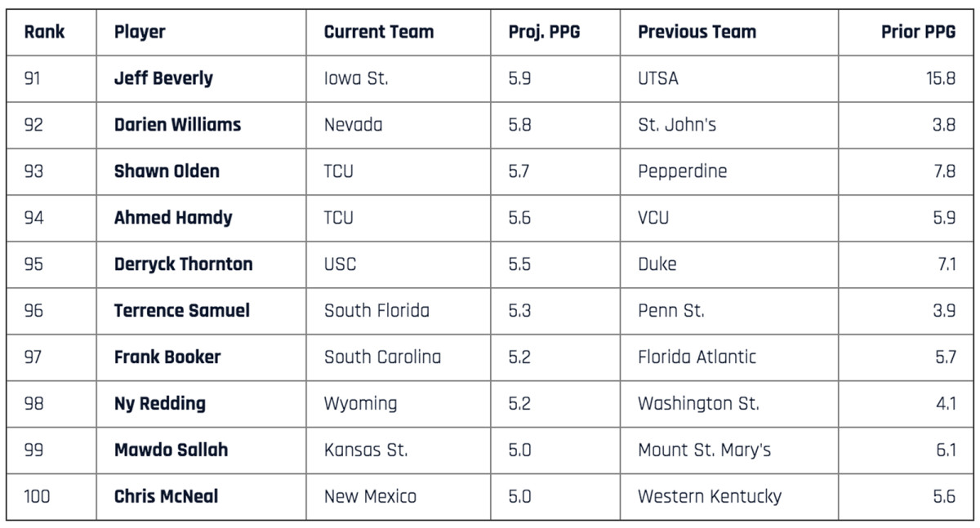The image size is (980, 528).
Task: Open the Frank Booker player name
Action: (167, 357)
